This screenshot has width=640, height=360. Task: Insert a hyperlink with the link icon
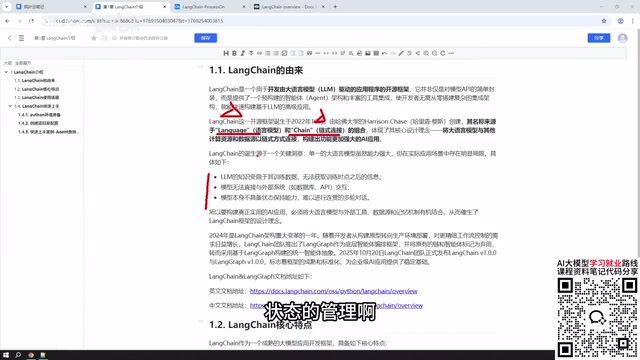259,53
